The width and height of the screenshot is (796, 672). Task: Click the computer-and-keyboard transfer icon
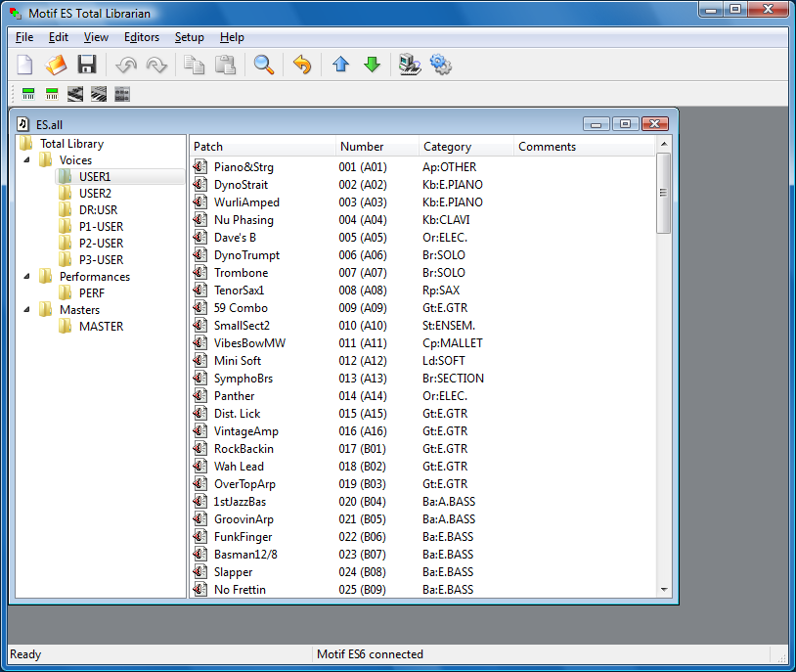[x=410, y=66]
